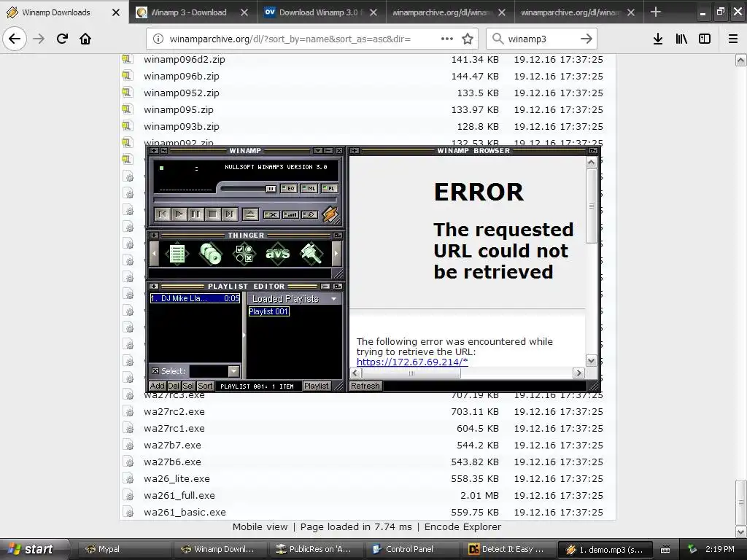Toggle the Select checkbox in Playlist Editor
Screen dimensions: 747x560
(x=155, y=371)
